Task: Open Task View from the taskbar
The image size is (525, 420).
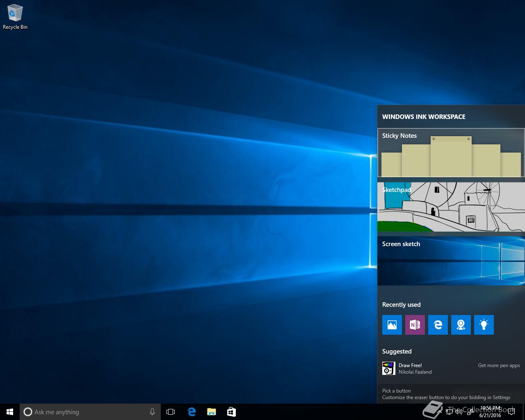Action: [171, 412]
